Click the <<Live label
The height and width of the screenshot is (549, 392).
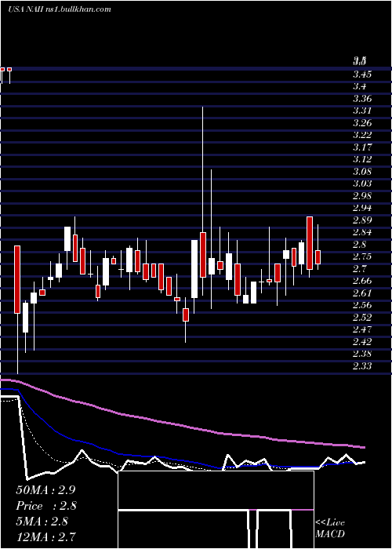[330, 523]
